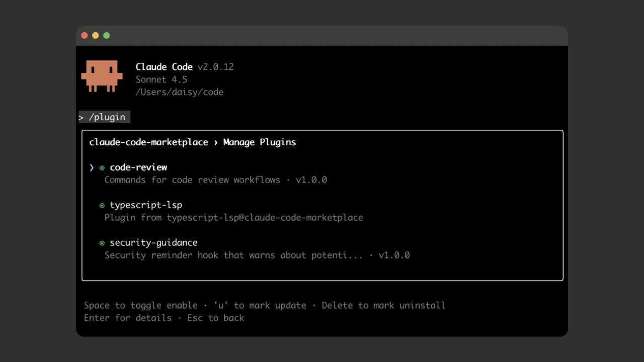The width and height of the screenshot is (644, 362).
Task: Click the claude-code-marketplace breadcrumb
Action: click(148, 142)
